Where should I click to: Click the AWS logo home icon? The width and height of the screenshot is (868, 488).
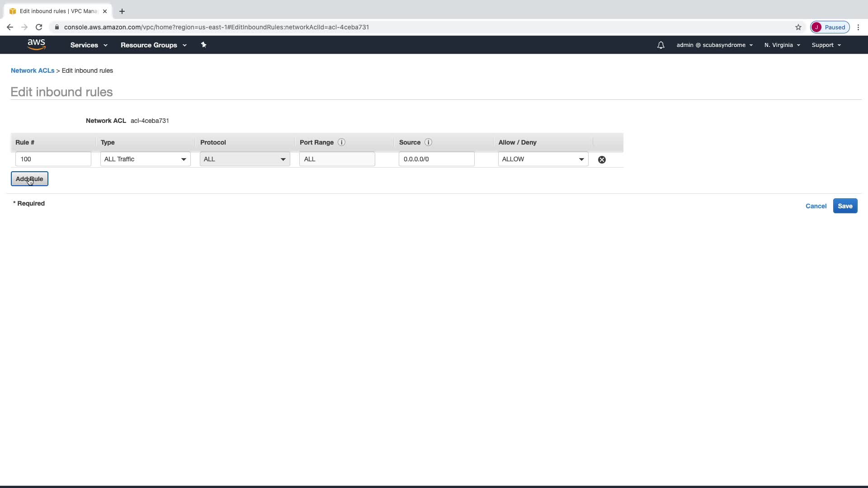[36, 44]
